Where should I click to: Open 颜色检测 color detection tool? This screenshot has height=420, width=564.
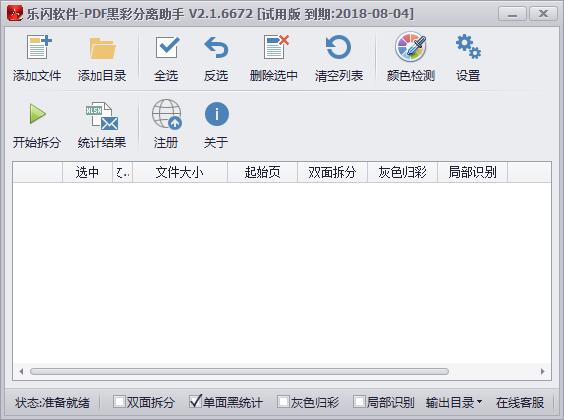[x=411, y=58]
